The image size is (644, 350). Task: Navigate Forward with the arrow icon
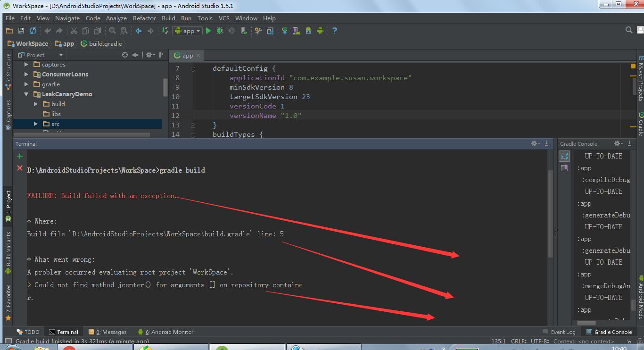(150, 31)
